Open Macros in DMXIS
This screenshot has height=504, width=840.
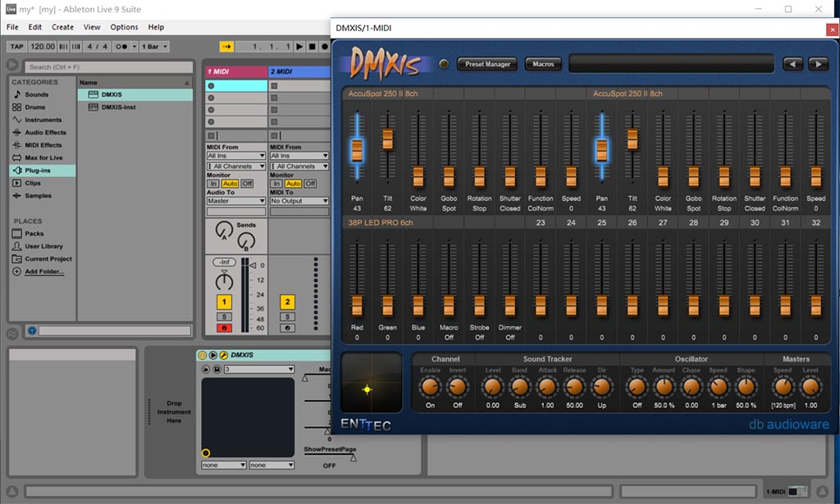pos(543,64)
